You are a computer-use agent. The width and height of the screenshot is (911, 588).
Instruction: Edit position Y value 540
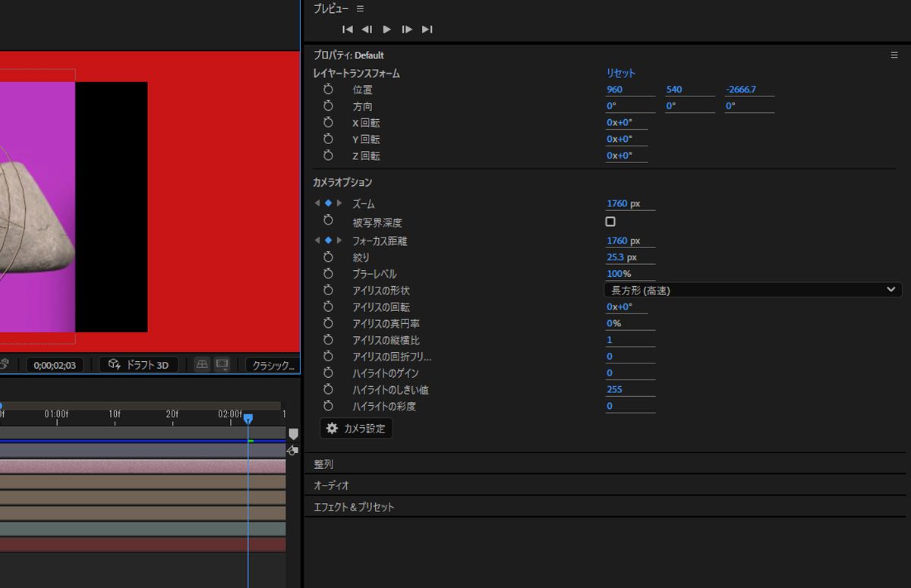689,90
